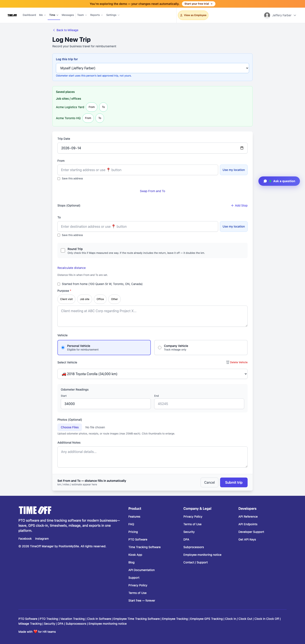Expand the Settings menu

tap(113, 15)
